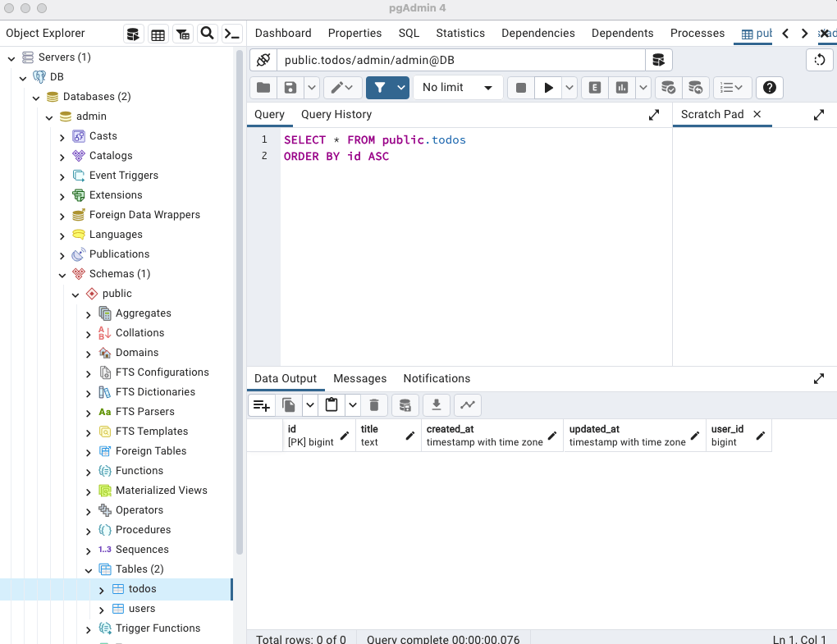Switch to the Dashboard tab
The width and height of the screenshot is (837, 644).
point(283,33)
